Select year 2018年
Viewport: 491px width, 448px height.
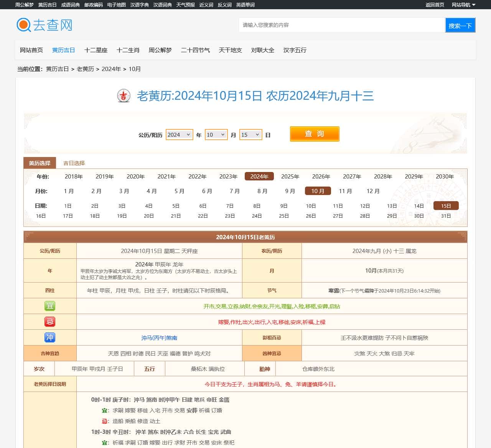(74, 177)
